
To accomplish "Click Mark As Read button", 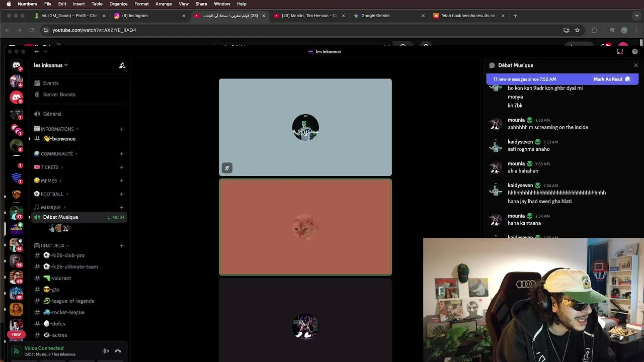I will click(612, 79).
